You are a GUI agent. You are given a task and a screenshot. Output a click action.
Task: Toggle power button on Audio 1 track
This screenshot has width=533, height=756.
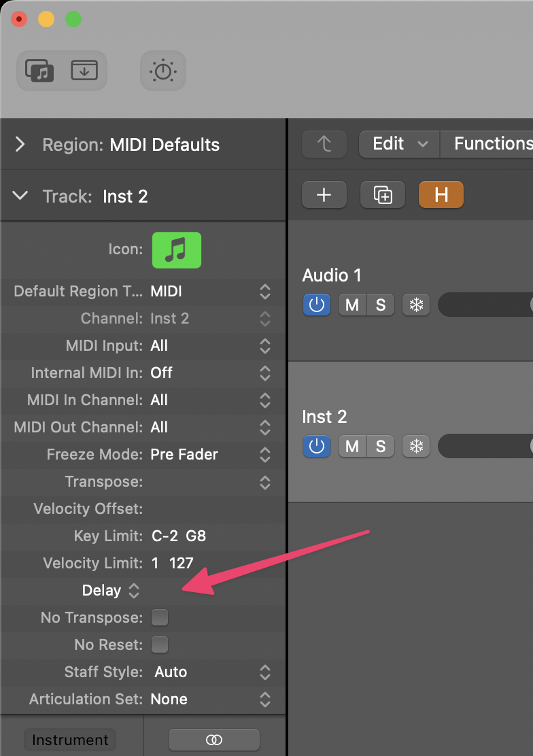[x=317, y=305]
